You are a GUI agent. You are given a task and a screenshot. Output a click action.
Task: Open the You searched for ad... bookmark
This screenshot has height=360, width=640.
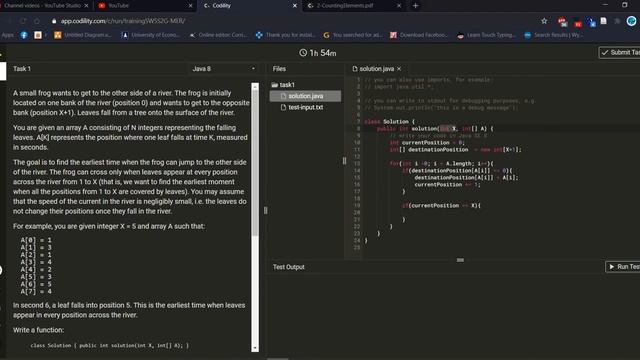point(353,35)
